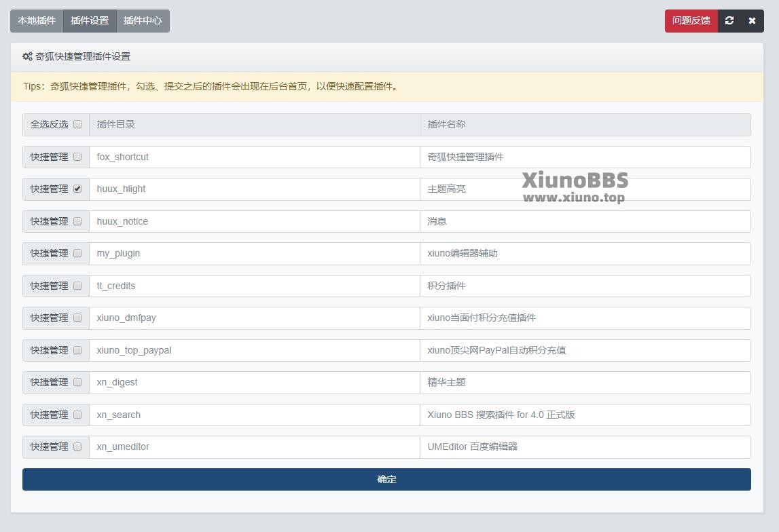779x532 pixels.
Task: Check the fox_shortcut row checkbox
Action: point(77,157)
